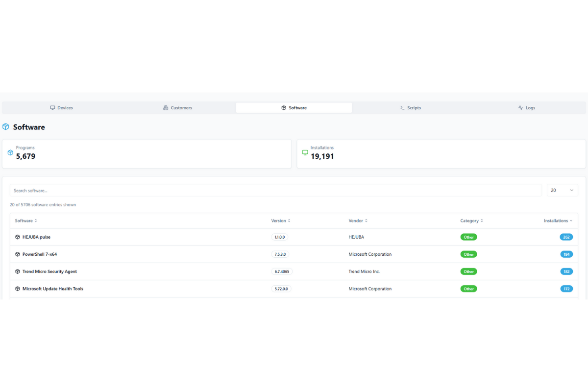Click the blue cube icon beside Software heading

(x=6, y=127)
